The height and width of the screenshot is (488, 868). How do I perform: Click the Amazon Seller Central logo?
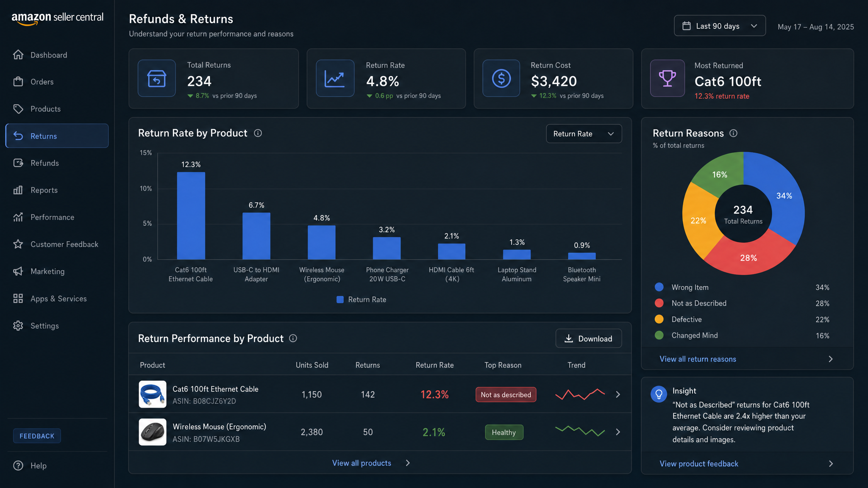click(x=57, y=18)
